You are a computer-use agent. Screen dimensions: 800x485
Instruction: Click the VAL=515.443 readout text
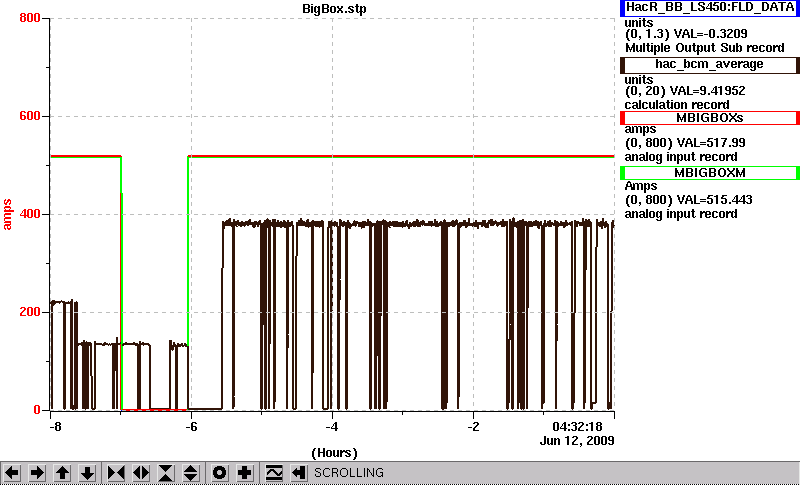click(x=713, y=200)
